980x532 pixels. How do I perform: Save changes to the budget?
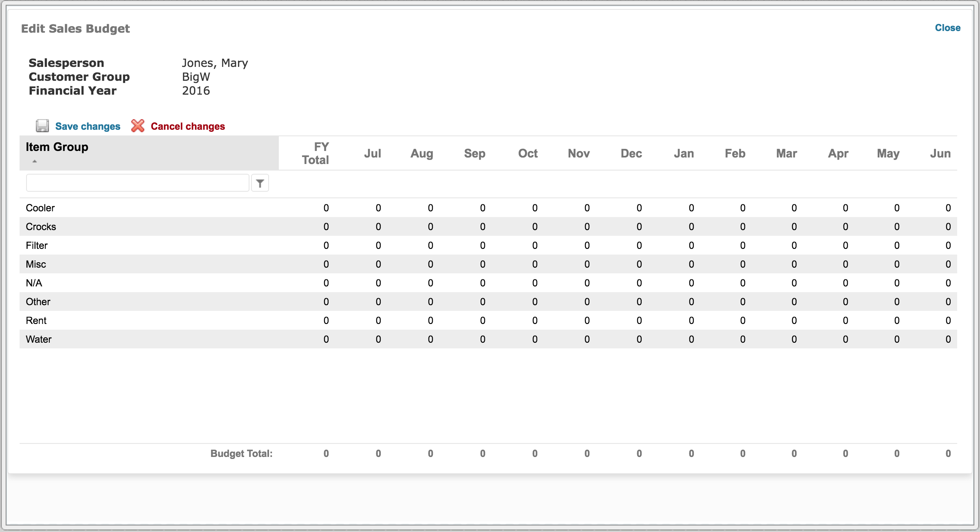(88, 126)
